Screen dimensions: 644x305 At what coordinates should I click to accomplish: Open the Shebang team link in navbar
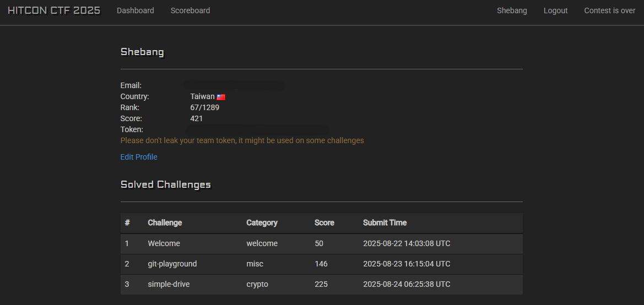click(512, 10)
